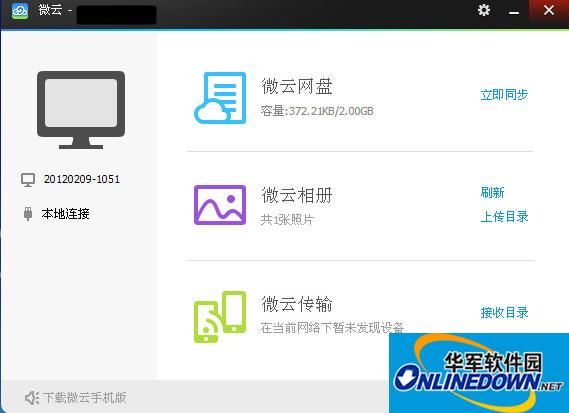Screen dimensions: 569x413
Task: Open 上传目录 link
Action: coord(504,217)
